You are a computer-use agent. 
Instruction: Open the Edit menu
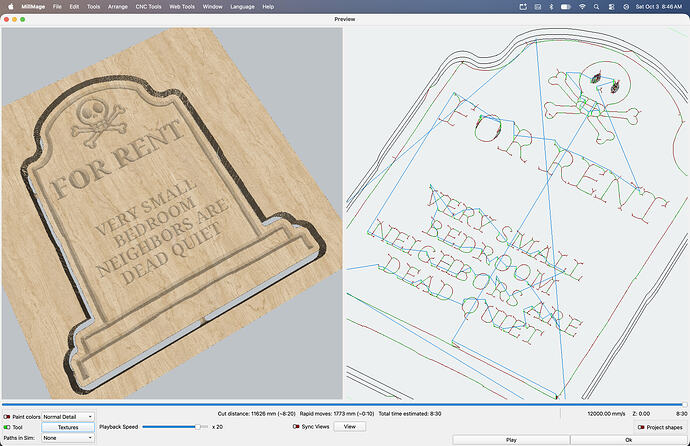(74, 7)
